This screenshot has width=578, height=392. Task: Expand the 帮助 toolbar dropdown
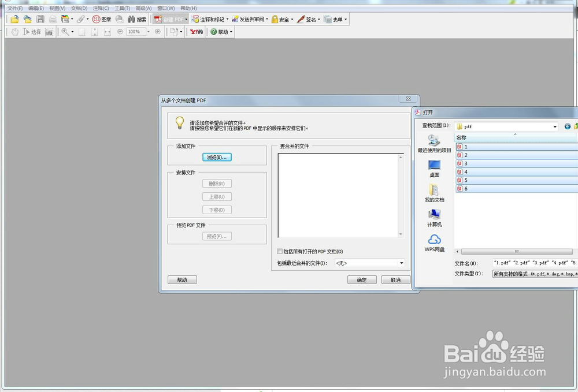coord(231,32)
